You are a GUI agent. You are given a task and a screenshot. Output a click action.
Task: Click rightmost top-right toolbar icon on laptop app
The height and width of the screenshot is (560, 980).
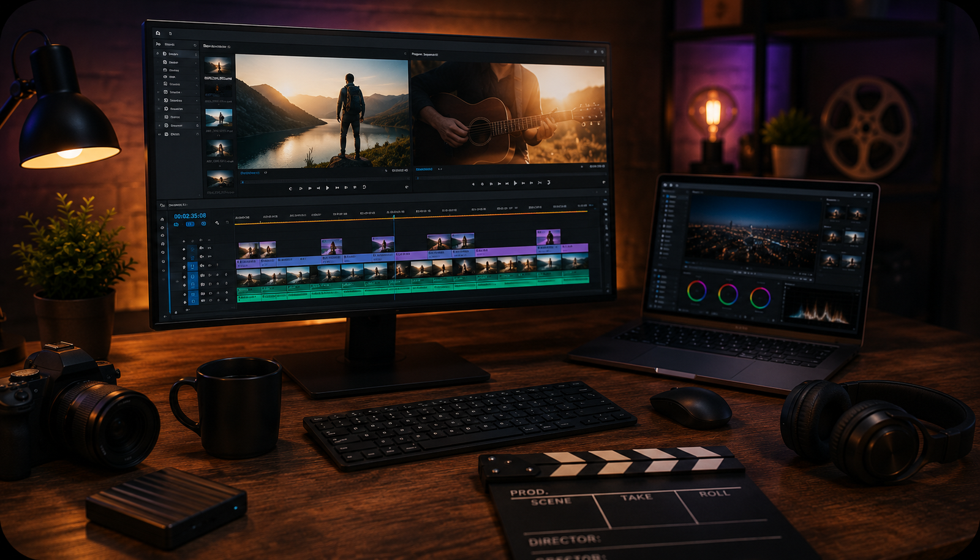[x=869, y=195]
